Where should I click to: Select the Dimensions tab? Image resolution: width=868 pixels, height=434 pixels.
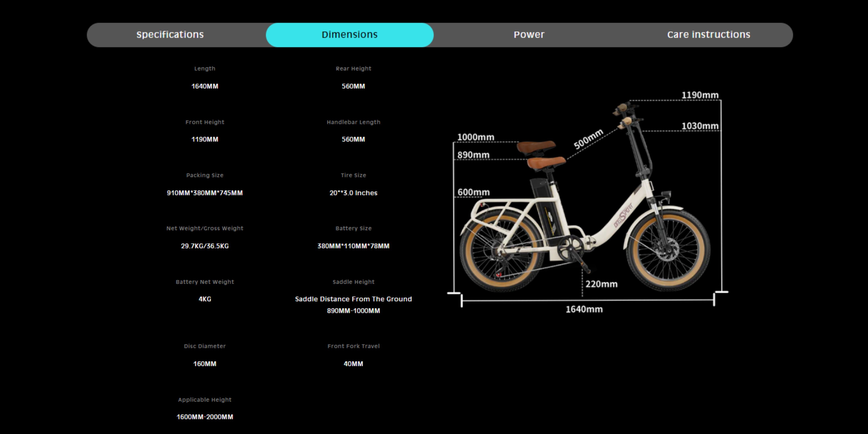(349, 35)
